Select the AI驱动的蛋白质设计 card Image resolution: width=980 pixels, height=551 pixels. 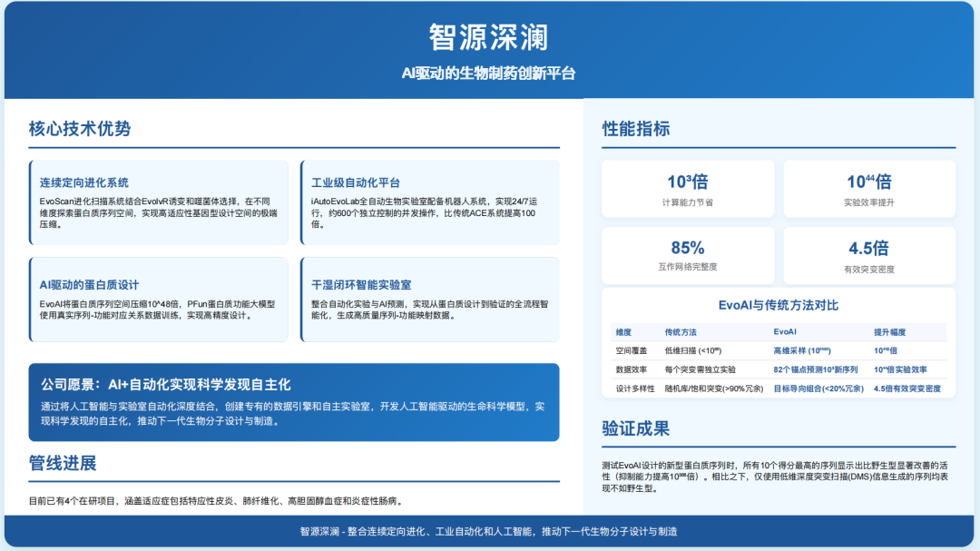click(159, 300)
